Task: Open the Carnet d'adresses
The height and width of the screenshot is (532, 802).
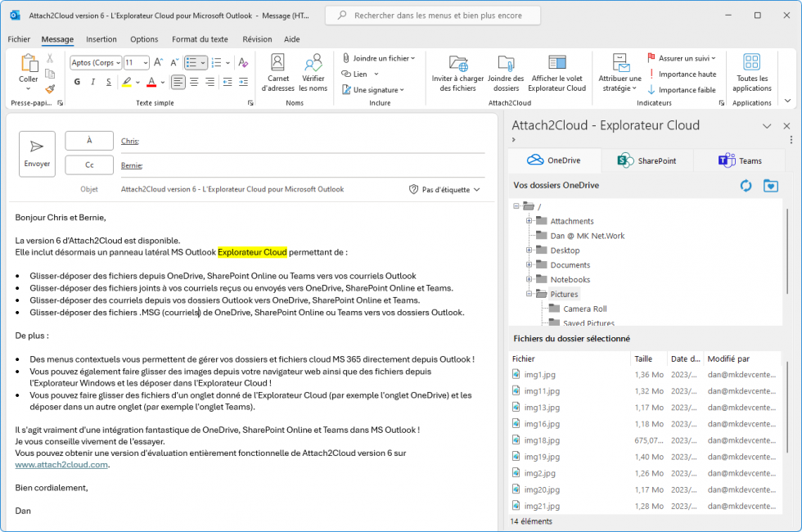Action: click(x=278, y=72)
